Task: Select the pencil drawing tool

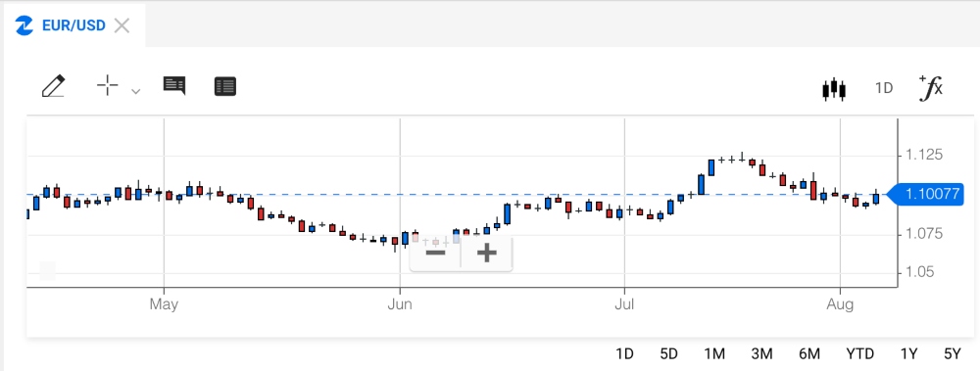Action: [x=53, y=85]
